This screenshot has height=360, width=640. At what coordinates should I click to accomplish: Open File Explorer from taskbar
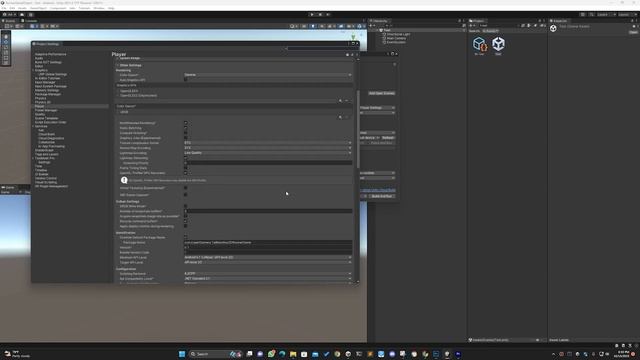click(293, 354)
